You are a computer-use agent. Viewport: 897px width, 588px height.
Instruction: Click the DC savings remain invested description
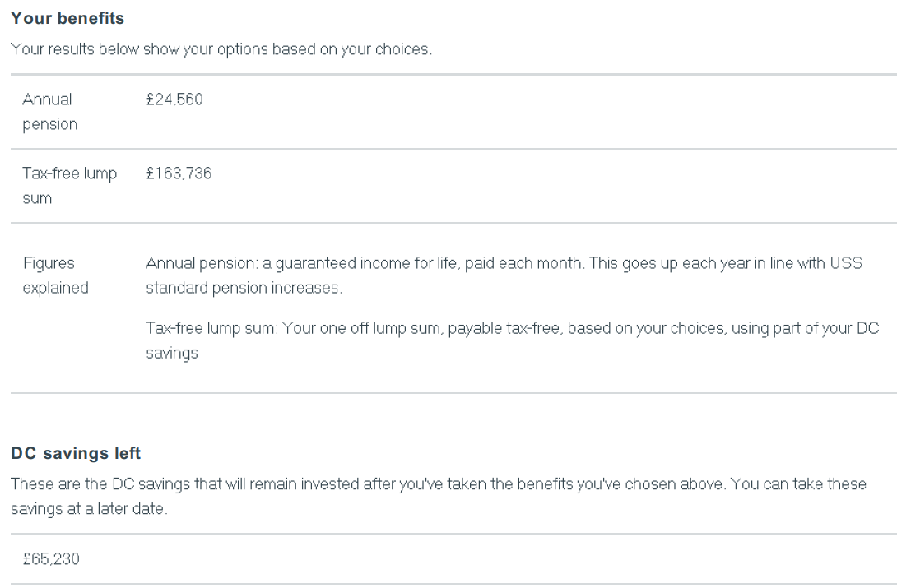click(x=439, y=496)
